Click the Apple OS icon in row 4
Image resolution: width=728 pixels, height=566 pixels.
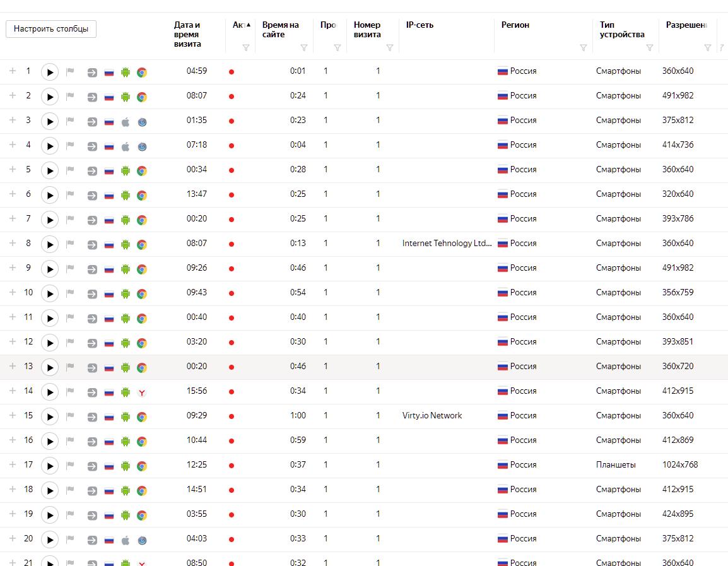point(126,146)
